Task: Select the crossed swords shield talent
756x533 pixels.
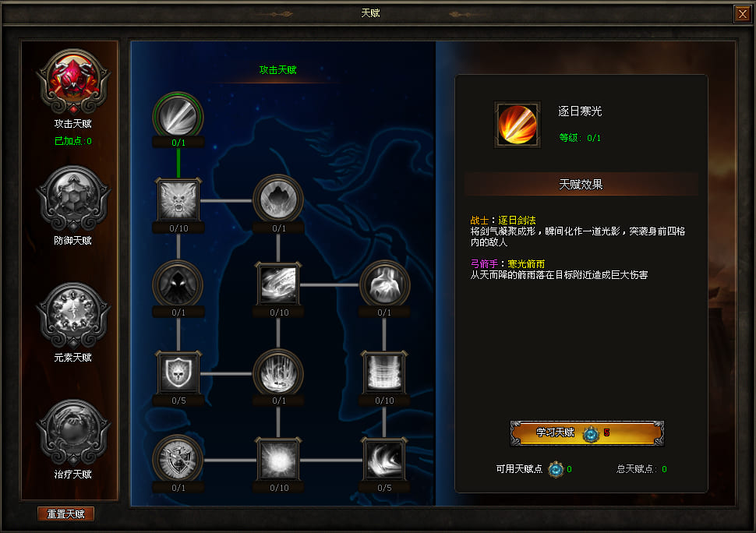Action: (x=178, y=459)
